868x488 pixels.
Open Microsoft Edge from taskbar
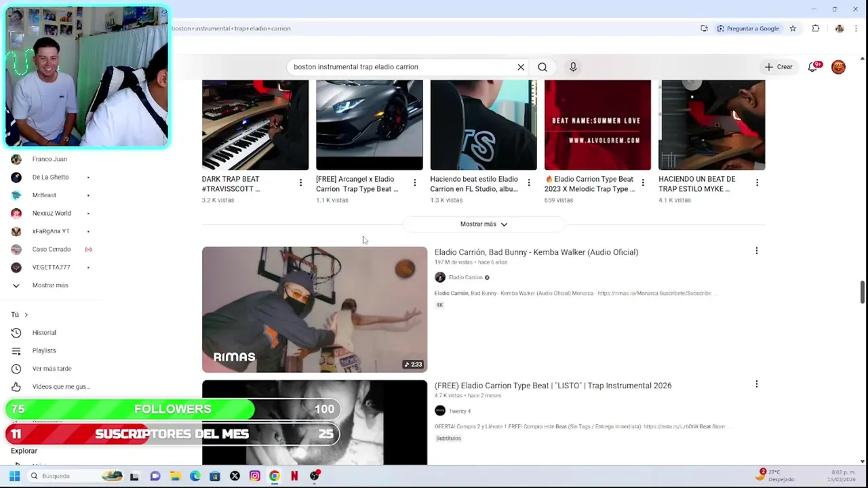pos(195,476)
